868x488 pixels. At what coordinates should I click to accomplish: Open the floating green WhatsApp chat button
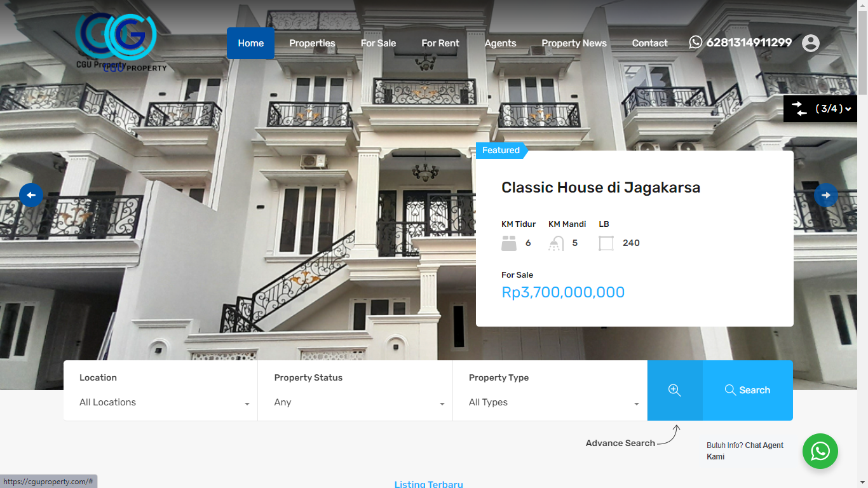click(820, 451)
